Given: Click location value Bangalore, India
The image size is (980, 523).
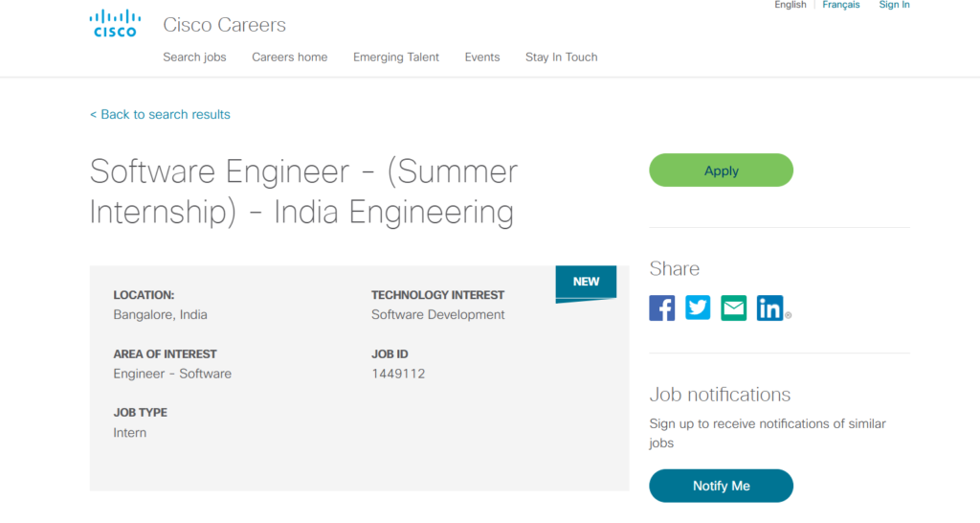Looking at the screenshot, I should tap(160, 315).
